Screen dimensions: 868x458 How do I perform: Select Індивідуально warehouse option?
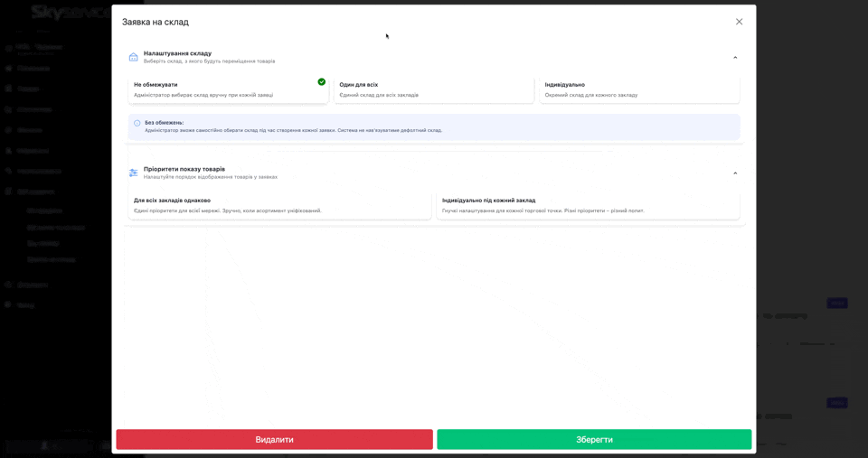point(639,89)
